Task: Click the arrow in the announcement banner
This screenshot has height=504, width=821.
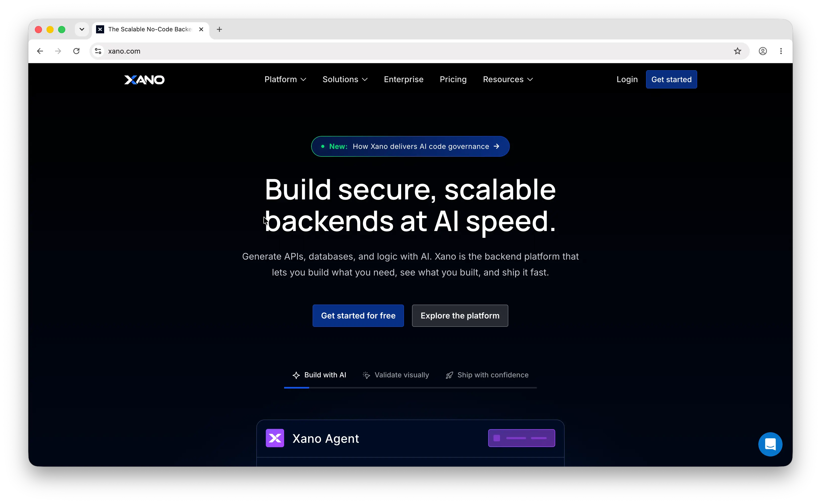Action: (496, 146)
